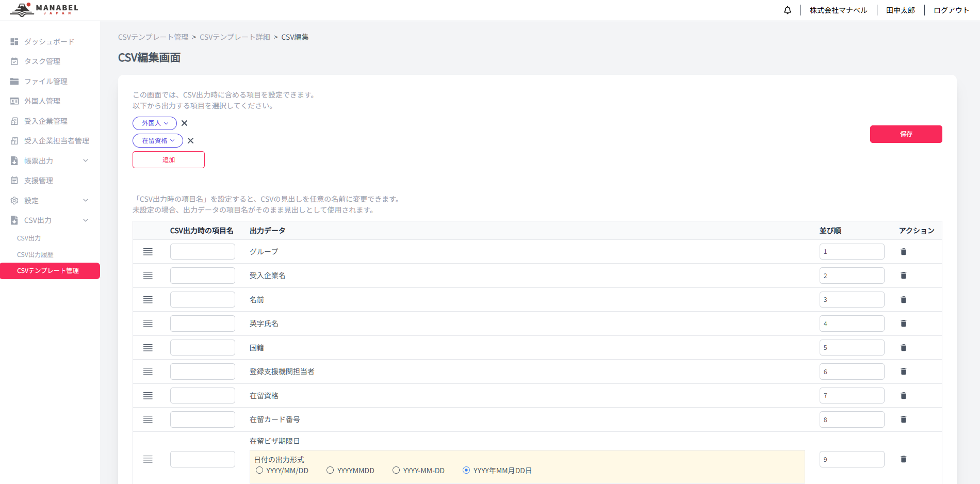Go to CSV出力履歴 in sidebar
Viewport: 980px width, 484px height.
[x=35, y=255]
